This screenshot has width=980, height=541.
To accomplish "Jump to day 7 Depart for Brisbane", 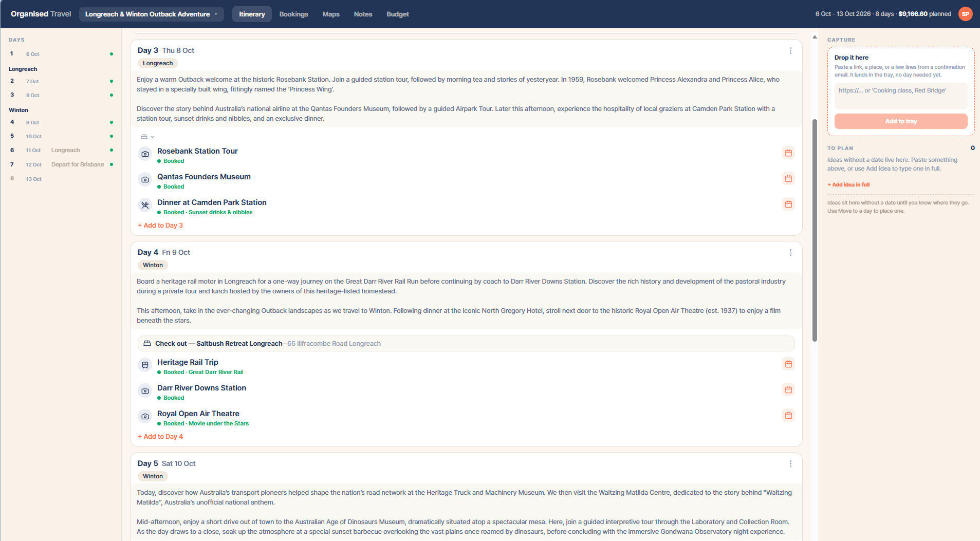I will pyautogui.click(x=61, y=164).
